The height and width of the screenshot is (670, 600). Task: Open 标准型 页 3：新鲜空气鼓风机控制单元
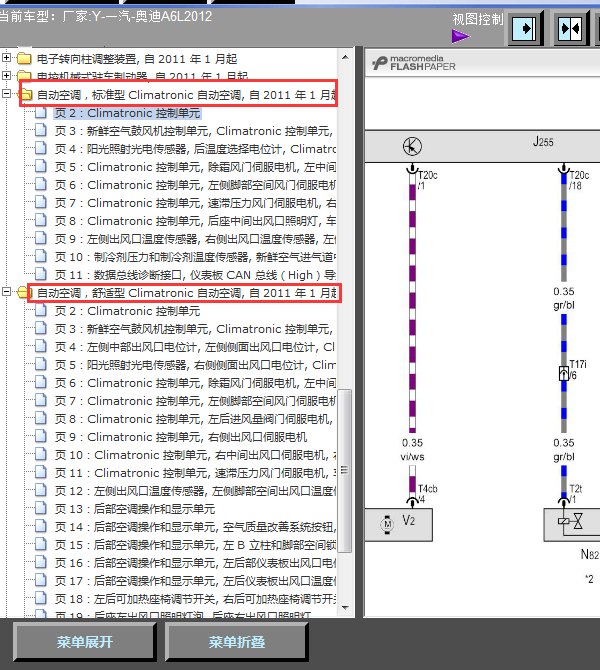tap(194, 131)
